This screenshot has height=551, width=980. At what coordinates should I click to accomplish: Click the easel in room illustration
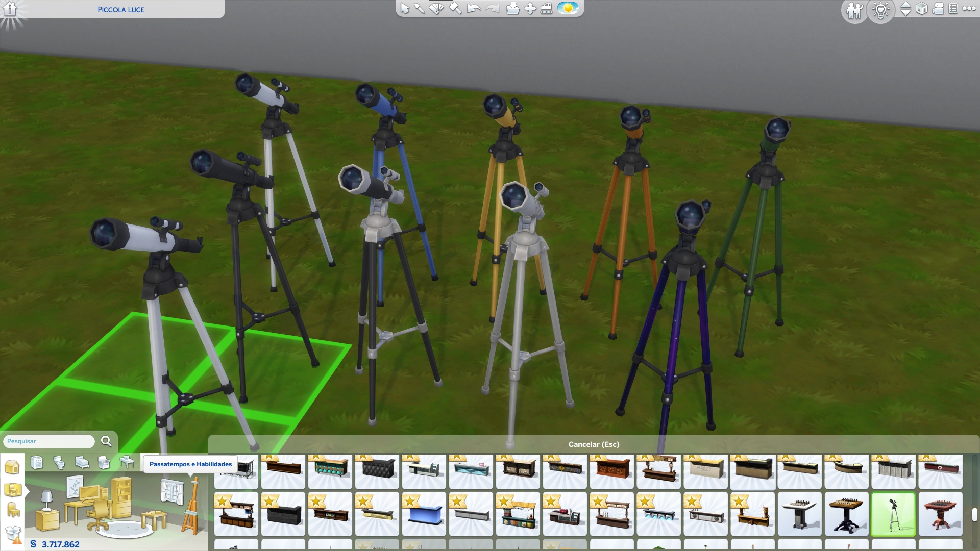click(x=192, y=507)
